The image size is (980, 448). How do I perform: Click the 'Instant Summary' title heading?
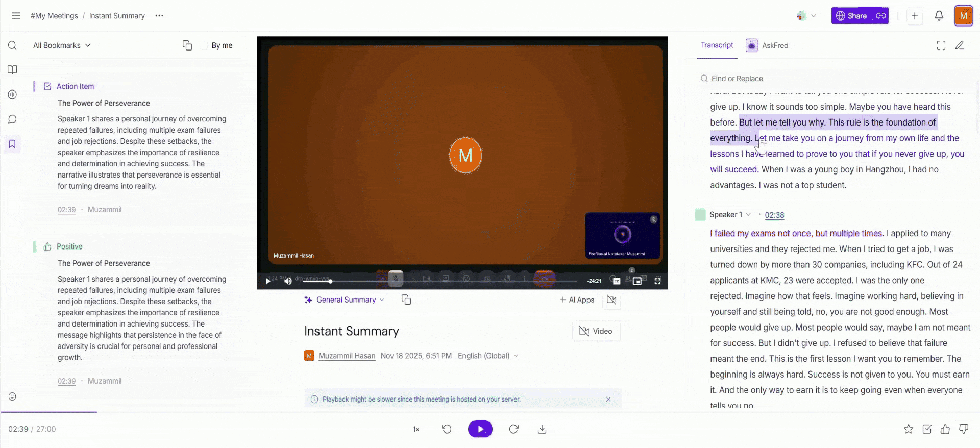[x=352, y=331]
